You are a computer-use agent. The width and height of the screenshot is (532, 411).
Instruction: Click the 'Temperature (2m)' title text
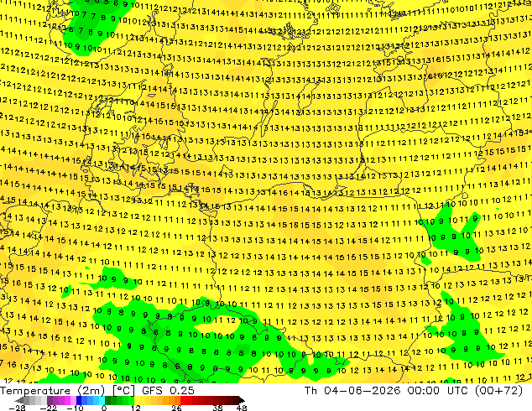[52, 391]
